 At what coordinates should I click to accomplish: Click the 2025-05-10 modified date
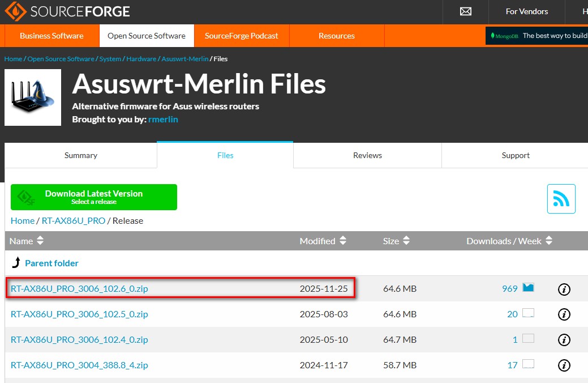click(324, 340)
